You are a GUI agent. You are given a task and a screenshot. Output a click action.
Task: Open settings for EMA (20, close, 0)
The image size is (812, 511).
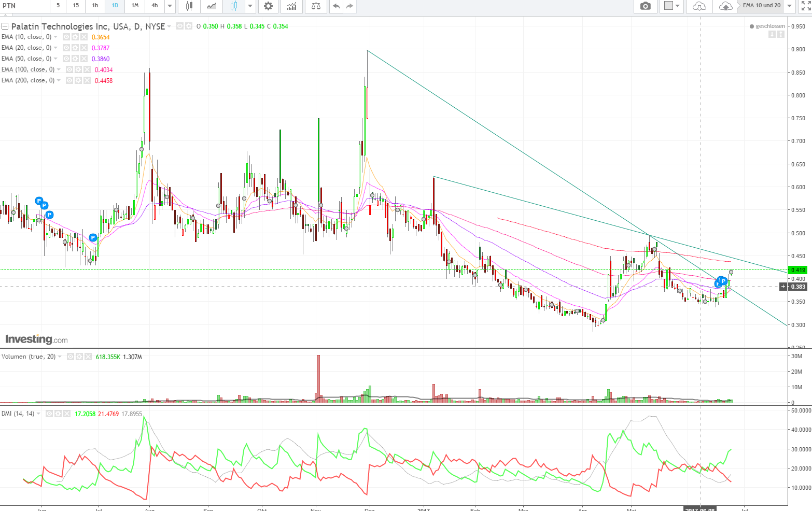(x=75, y=48)
